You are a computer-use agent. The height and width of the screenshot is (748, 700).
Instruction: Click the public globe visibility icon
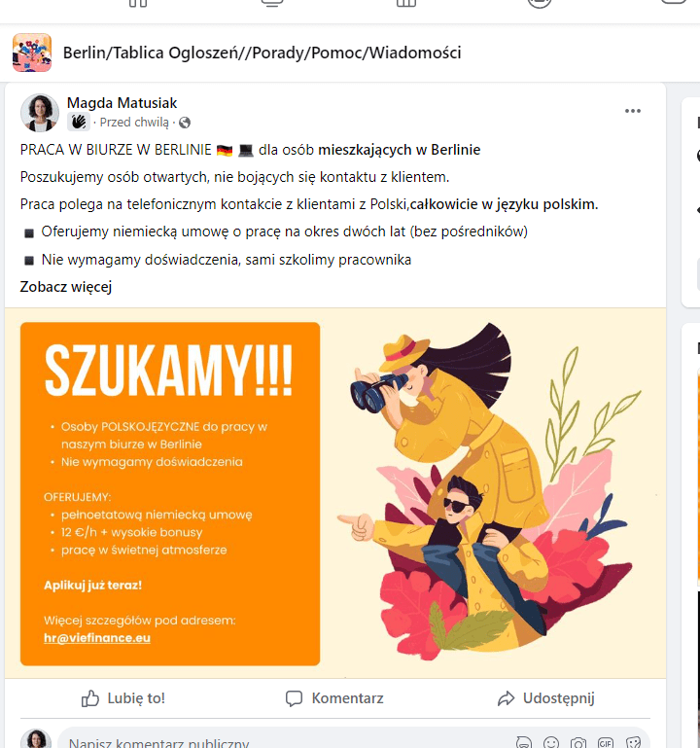[185, 124]
